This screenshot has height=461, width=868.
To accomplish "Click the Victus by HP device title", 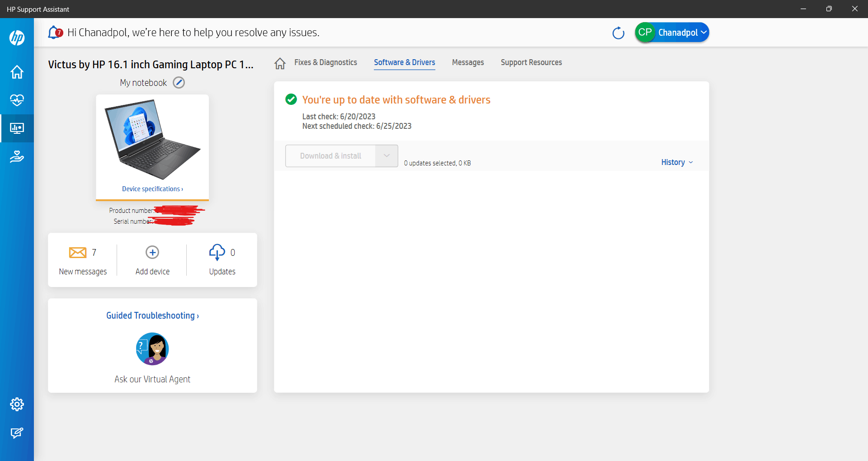I will tap(151, 65).
